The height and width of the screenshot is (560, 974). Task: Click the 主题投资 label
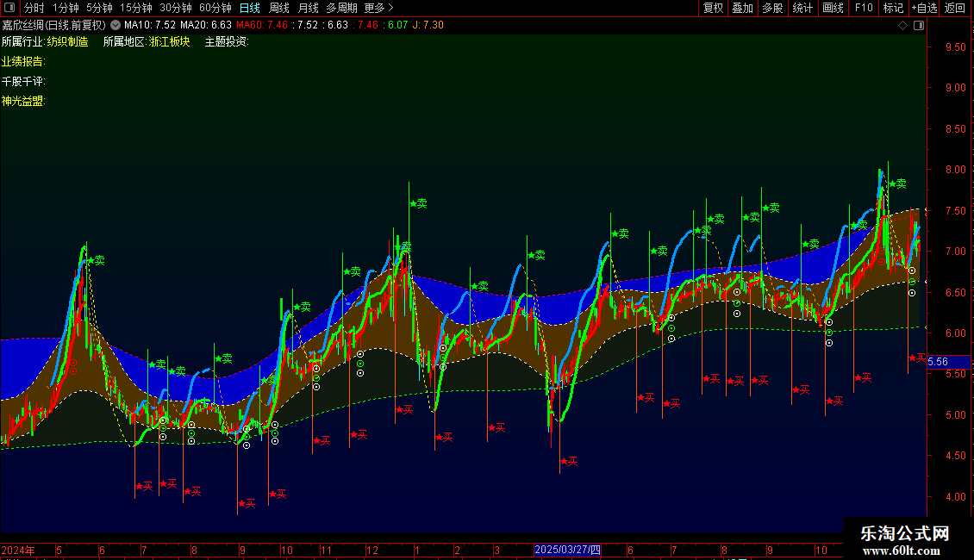click(x=227, y=41)
